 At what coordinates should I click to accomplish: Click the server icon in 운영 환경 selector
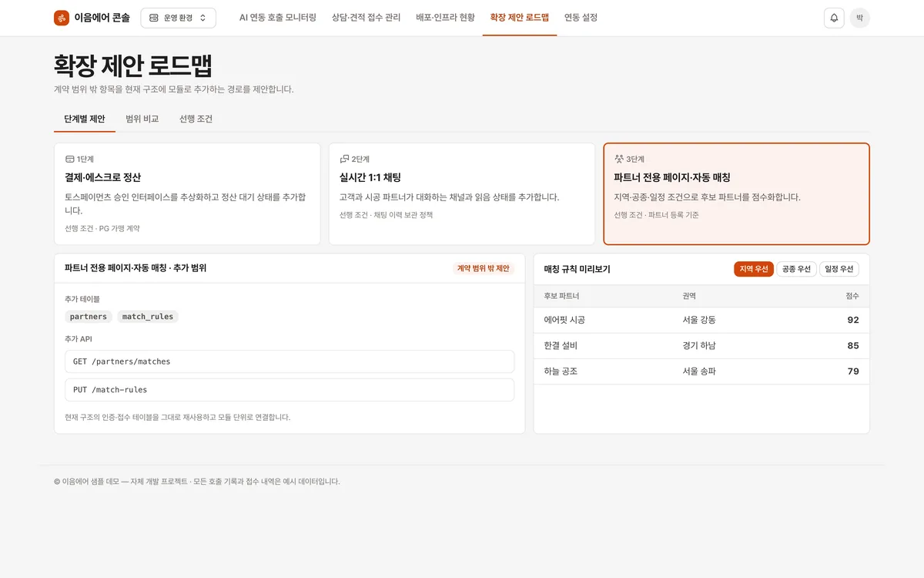pos(154,18)
